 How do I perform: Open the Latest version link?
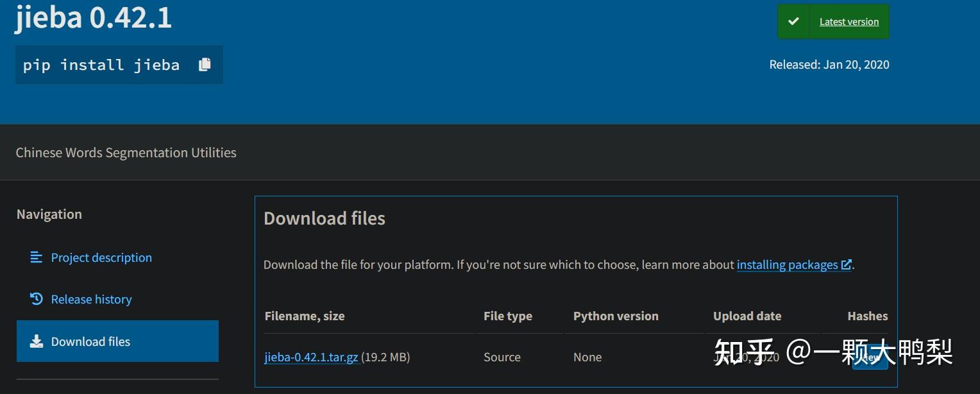tap(849, 22)
